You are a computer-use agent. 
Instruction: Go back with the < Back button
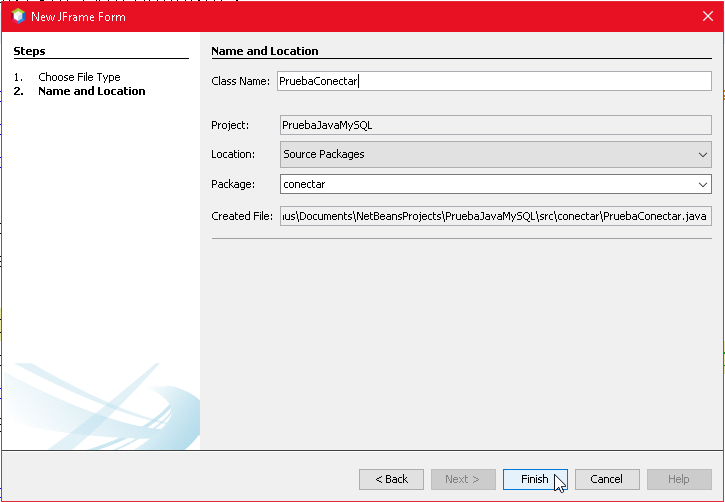[391, 479]
